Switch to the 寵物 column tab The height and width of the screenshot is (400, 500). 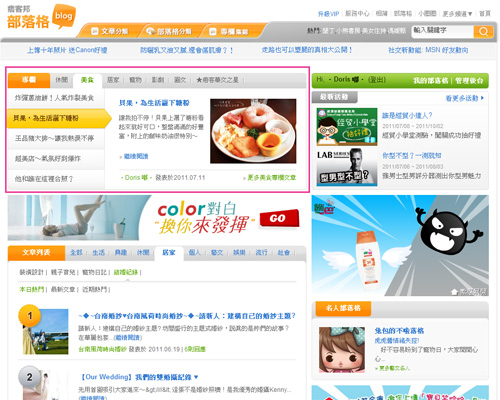pyautogui.click(x=135, y=80)
